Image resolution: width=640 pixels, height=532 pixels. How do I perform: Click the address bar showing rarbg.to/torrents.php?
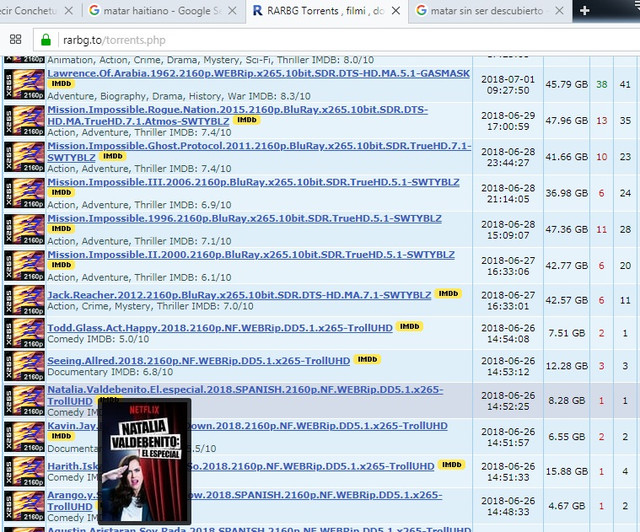337,40
